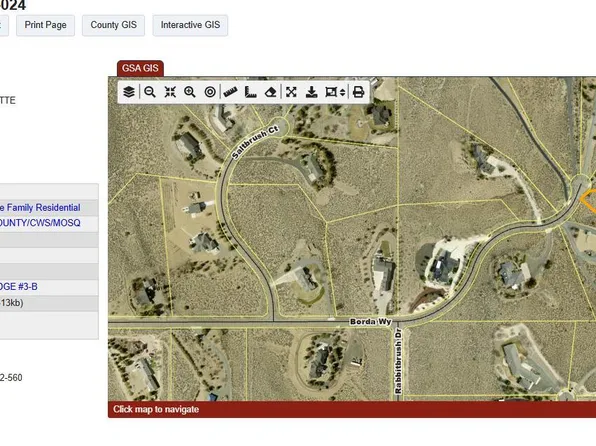Select the map size frame icon
The height and width of the screenshot is (446, 596).
(331, 92)
